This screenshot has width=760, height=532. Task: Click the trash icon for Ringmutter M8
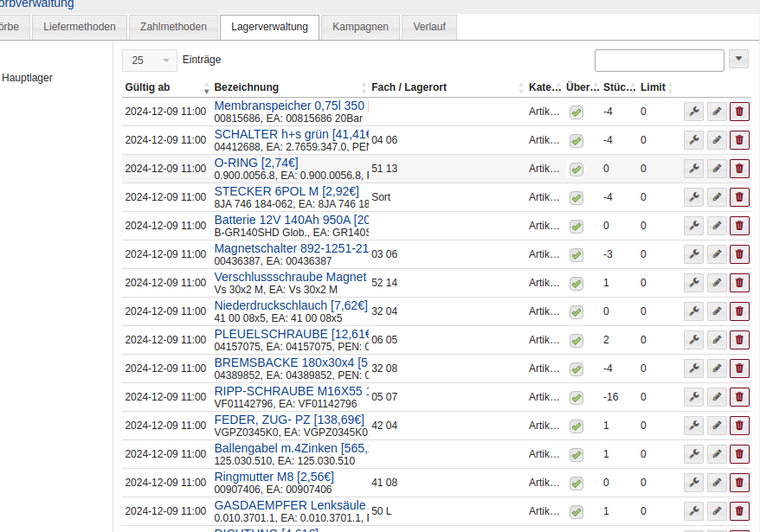(x=739, y=483)
